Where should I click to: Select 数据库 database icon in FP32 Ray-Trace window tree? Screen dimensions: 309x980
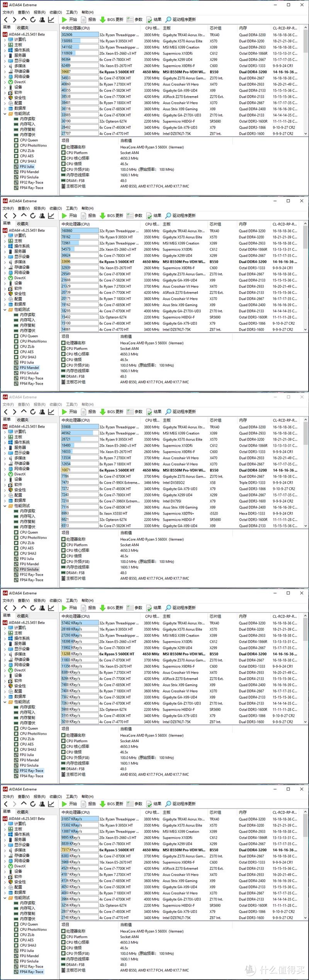click(10, 697)
